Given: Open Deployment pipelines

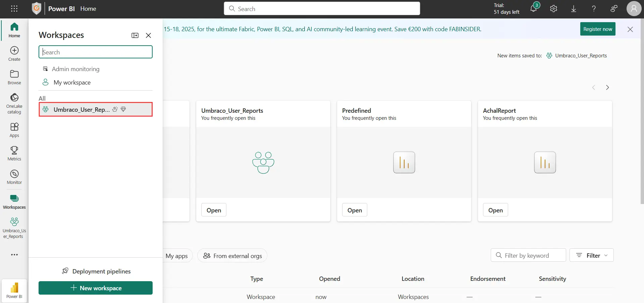Looking at the screenshot, I should pos(96,271).
